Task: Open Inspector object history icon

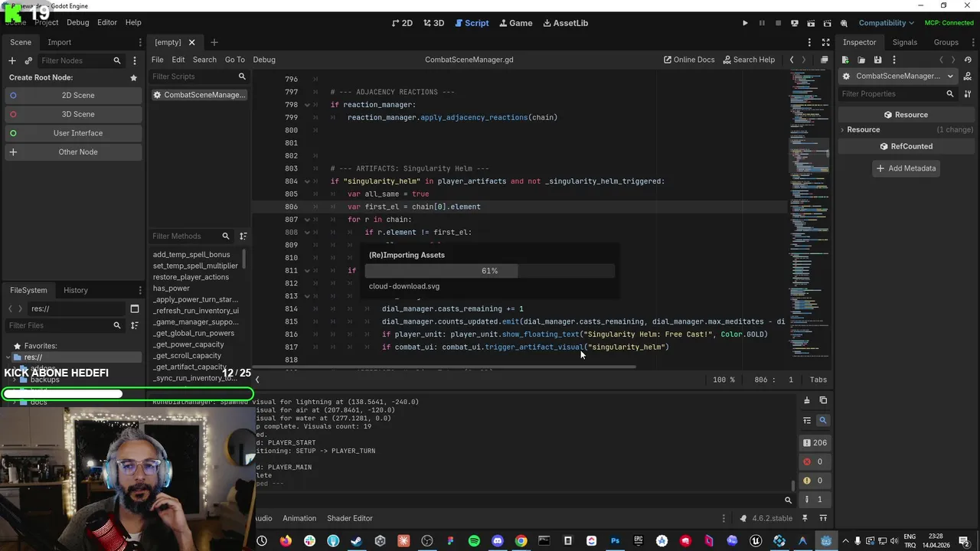Action: (969, 60)
